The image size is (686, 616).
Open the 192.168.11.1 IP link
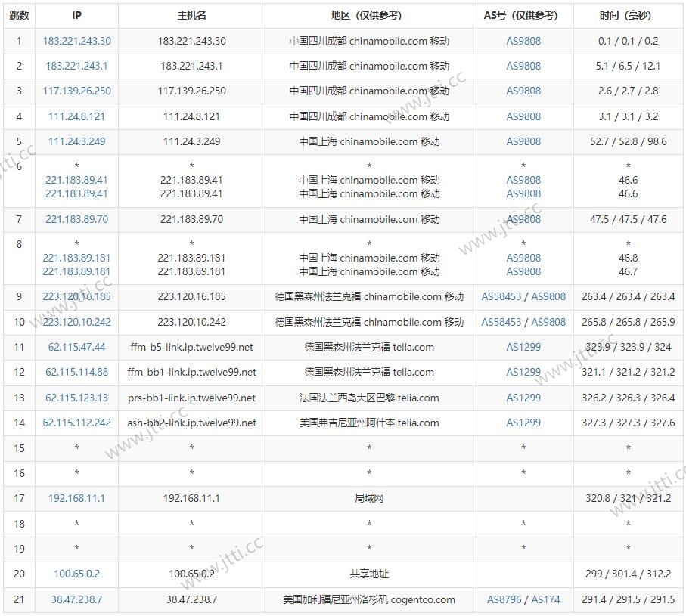tap(76, 498)
